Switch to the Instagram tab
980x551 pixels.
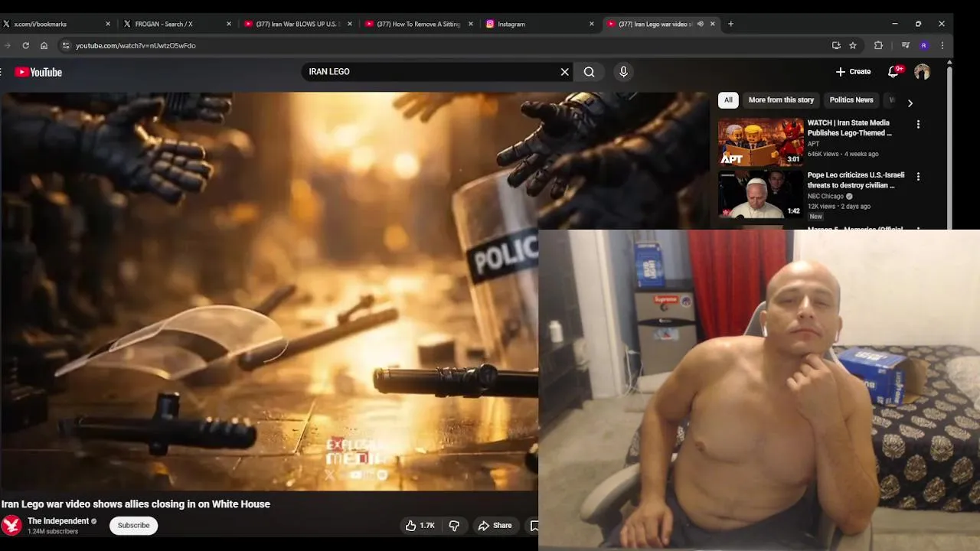538,24
